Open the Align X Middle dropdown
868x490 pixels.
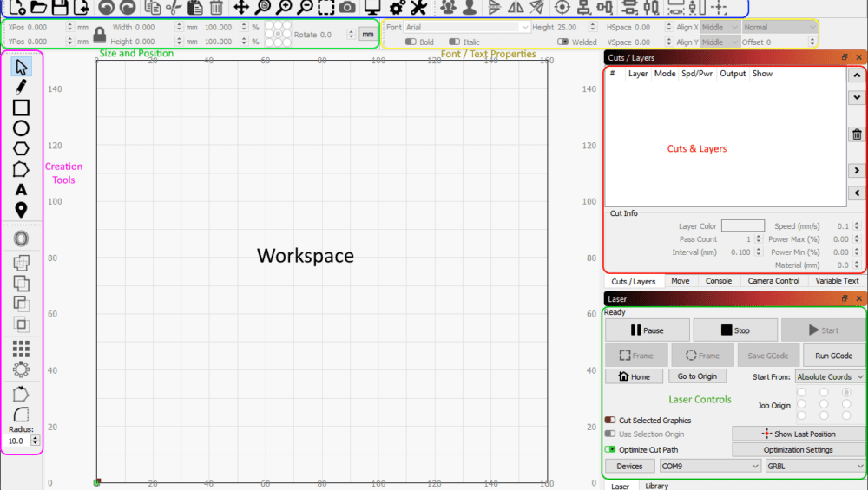(720, 27)
